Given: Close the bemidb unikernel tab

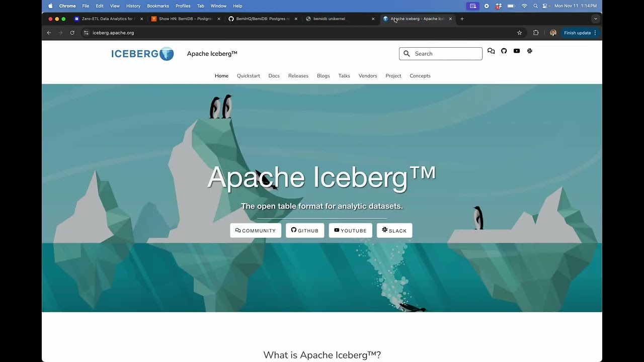Looking at the screenshot, I should point(373,19).
